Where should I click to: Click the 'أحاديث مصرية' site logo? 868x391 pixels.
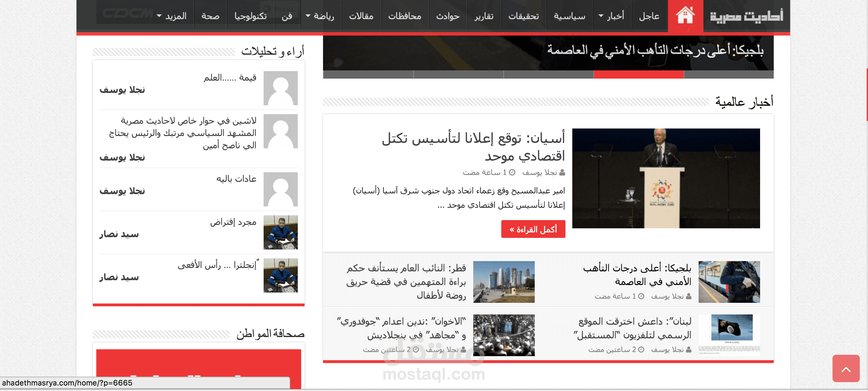point(746,16)
